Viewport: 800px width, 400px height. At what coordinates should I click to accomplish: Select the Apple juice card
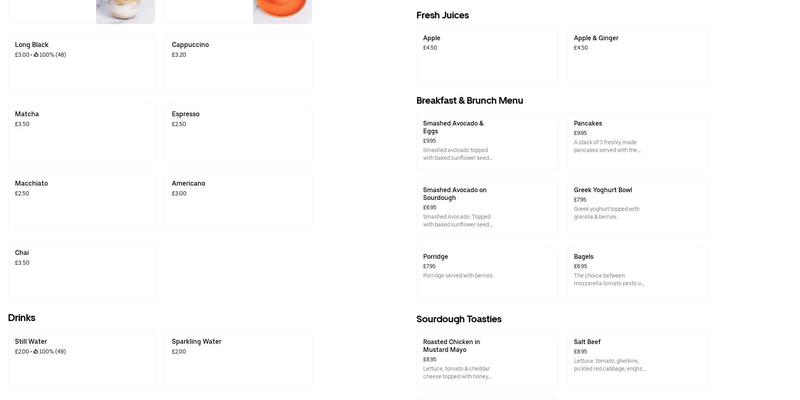tap(487, 56)
